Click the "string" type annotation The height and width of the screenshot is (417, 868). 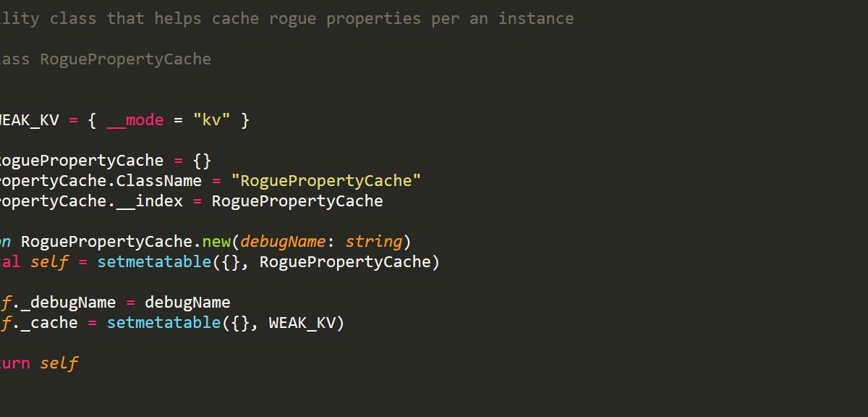pos(373,241)
